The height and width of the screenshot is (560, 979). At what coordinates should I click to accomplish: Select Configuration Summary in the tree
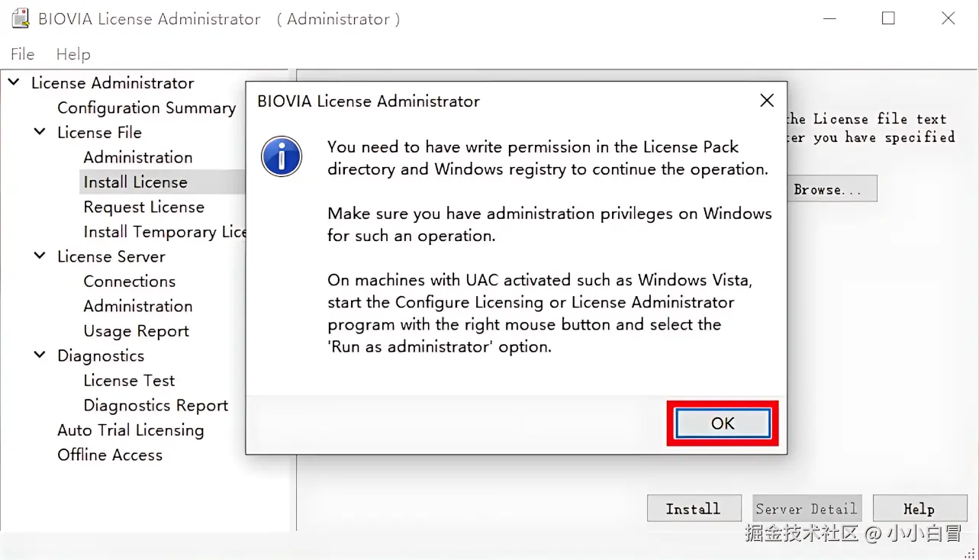click(146, 108)
